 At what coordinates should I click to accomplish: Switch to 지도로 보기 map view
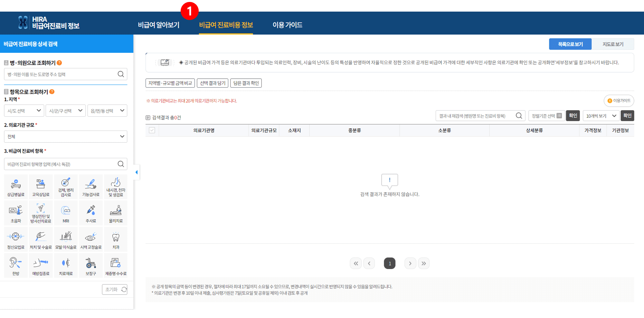click(613, 44)
